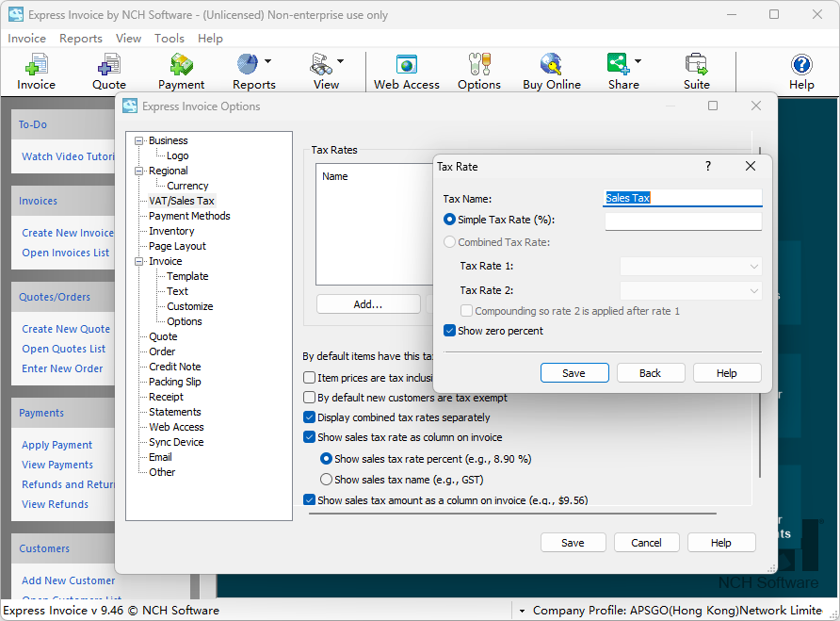This screenshot has width=840, height=621.
Task: Click Save in Options window
Action: coord(573,542)
